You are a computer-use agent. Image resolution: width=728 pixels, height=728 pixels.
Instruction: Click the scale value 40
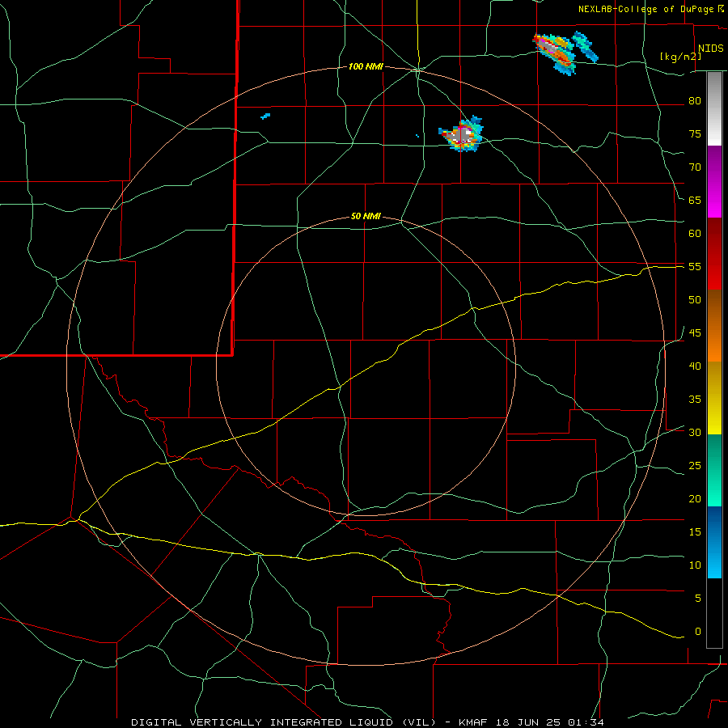[695, 366]
